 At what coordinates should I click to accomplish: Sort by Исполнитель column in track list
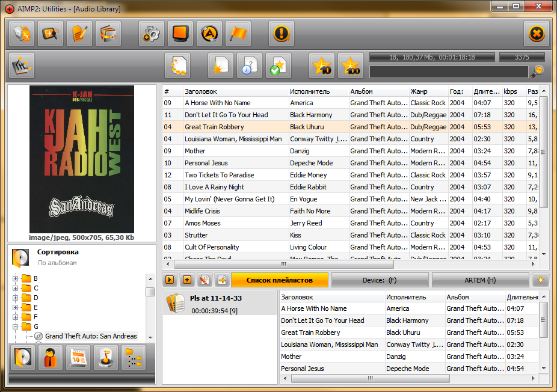tap(319, 91)
